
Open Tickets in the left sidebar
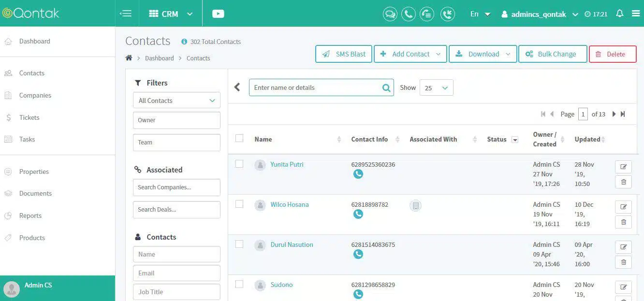point(29,117)
